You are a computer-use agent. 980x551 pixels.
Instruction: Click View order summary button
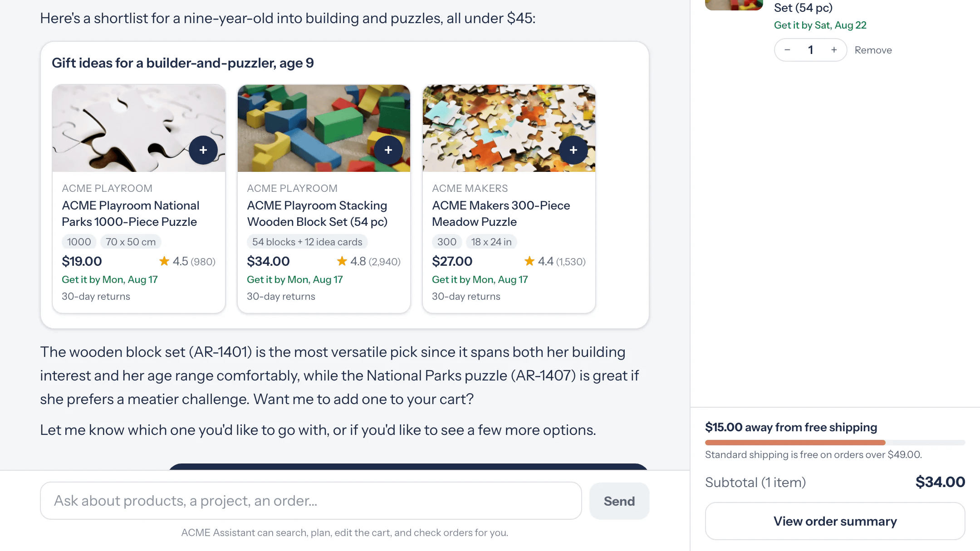pyautogui.click(x=835, y=521)
